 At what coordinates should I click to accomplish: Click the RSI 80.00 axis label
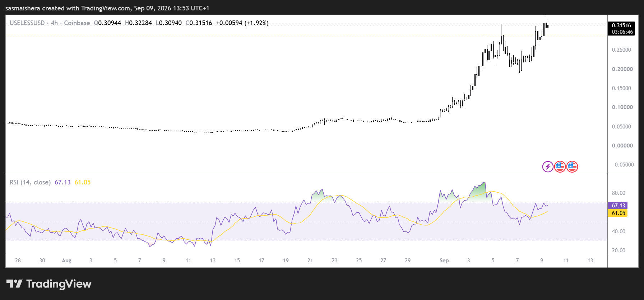coord(618,193)
